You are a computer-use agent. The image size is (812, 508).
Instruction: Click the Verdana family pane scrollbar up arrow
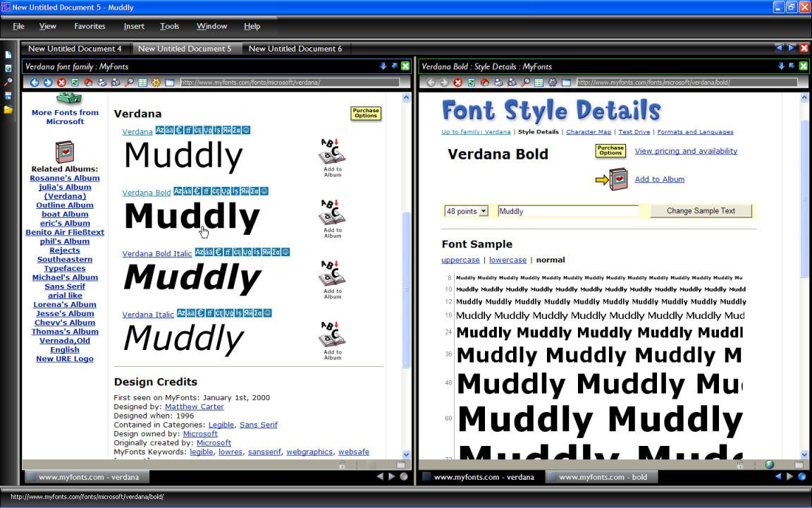coord(407,97)
